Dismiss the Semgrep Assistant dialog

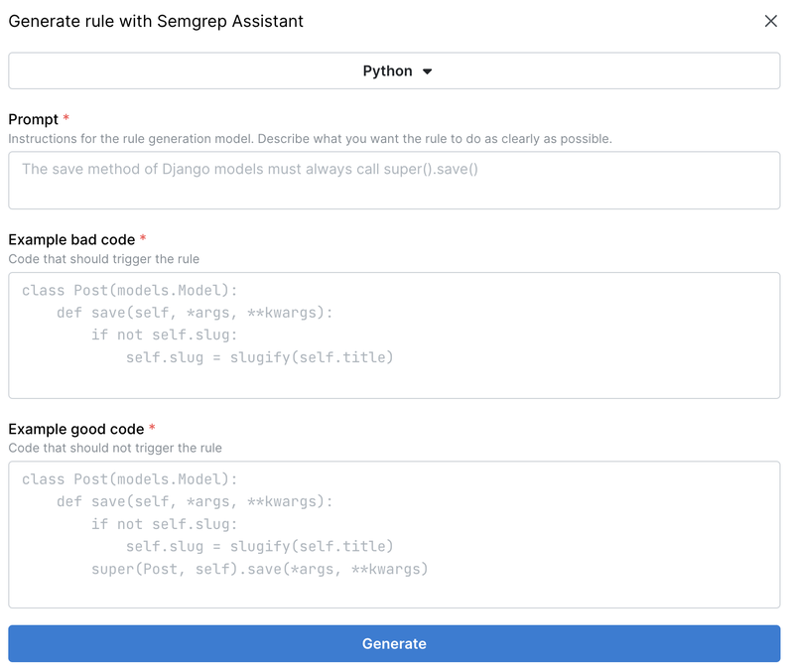pos(771,21)
